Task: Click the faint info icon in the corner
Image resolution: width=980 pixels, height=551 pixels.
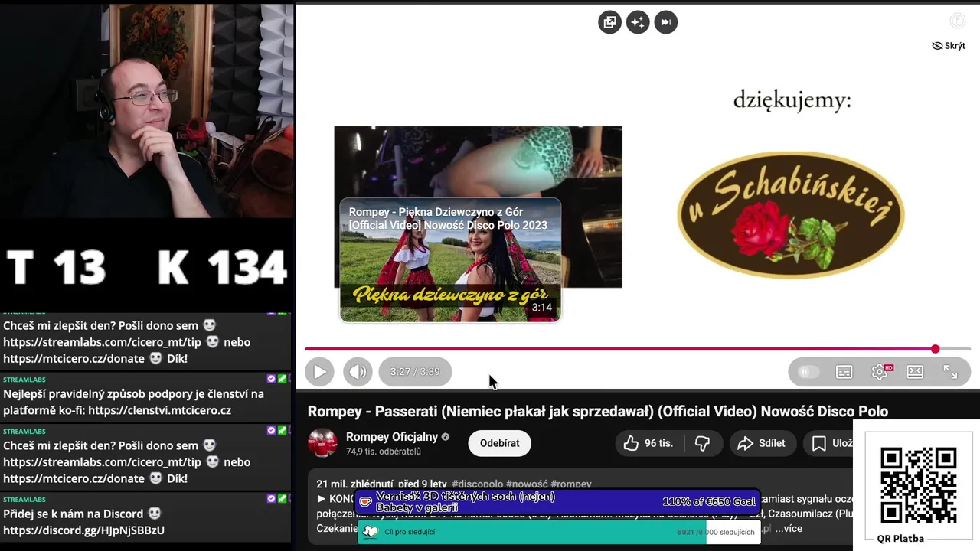Action: 957,21
